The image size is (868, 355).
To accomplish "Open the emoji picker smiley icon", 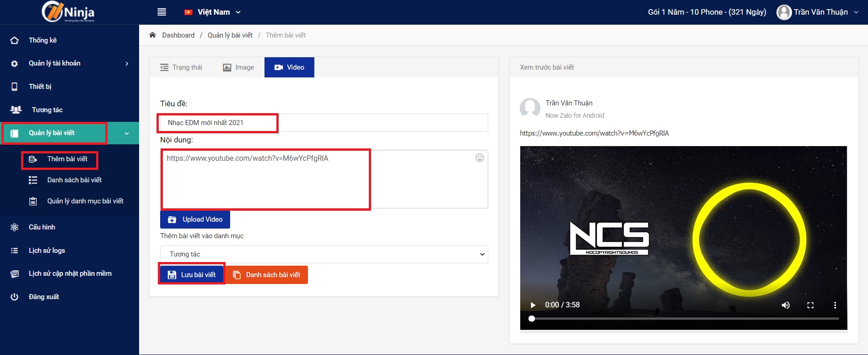I will (480, 158).
